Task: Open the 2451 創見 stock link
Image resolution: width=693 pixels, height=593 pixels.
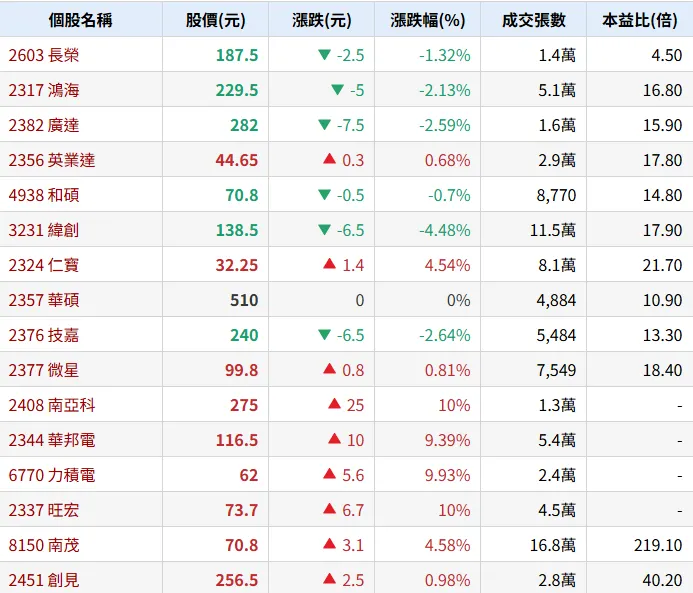Action: coord(44,580)
